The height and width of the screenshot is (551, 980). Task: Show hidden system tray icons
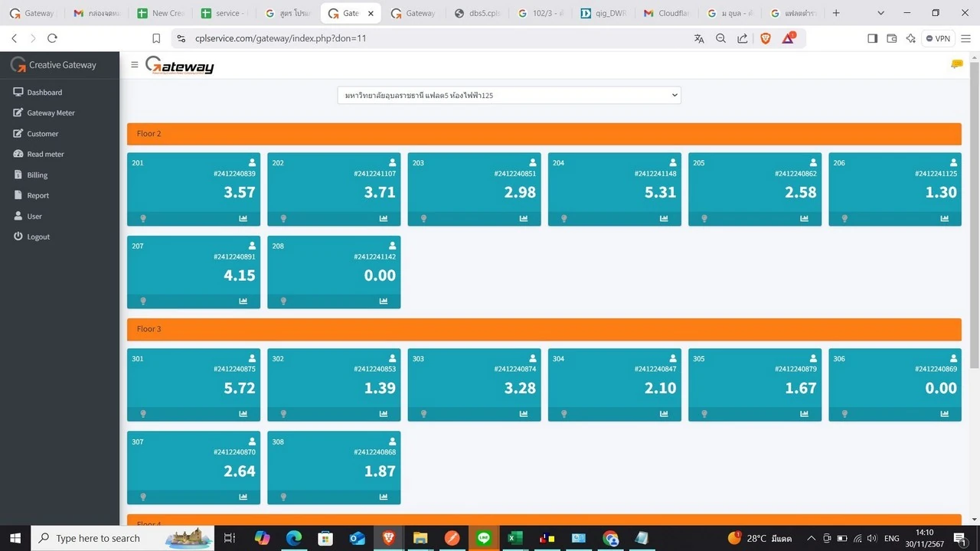(x=812, y=538)
